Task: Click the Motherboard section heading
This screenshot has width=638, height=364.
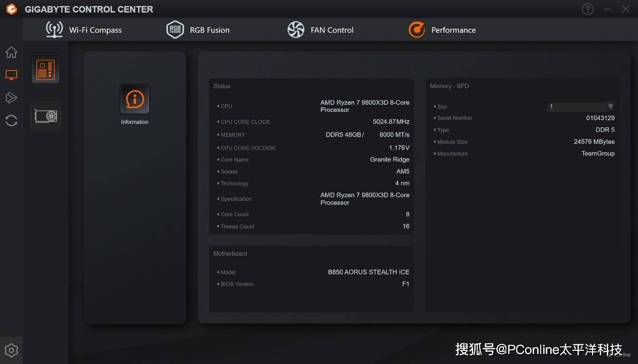Action: coord(230,254)
